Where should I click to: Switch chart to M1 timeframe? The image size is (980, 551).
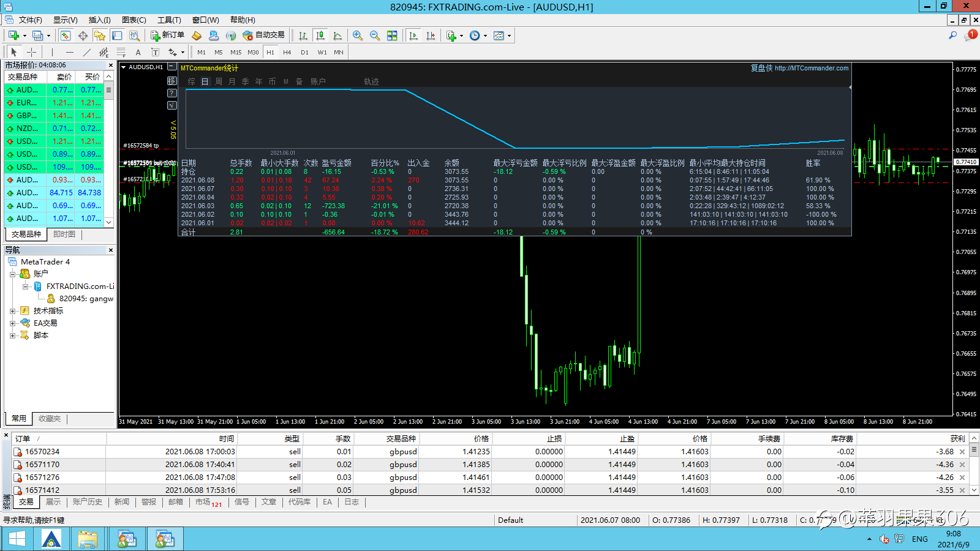point(202,52)
